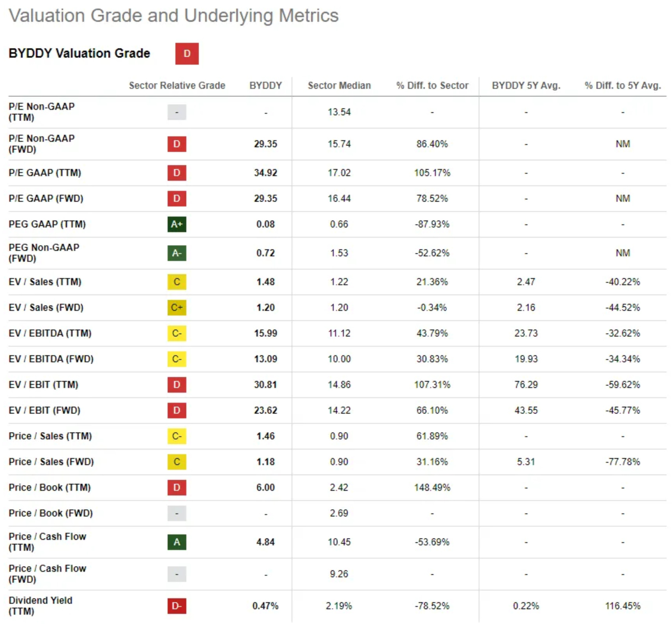
Task: Click the C- grade badge for Price / Sales (TTM)
Action: (x=177, y=436)
